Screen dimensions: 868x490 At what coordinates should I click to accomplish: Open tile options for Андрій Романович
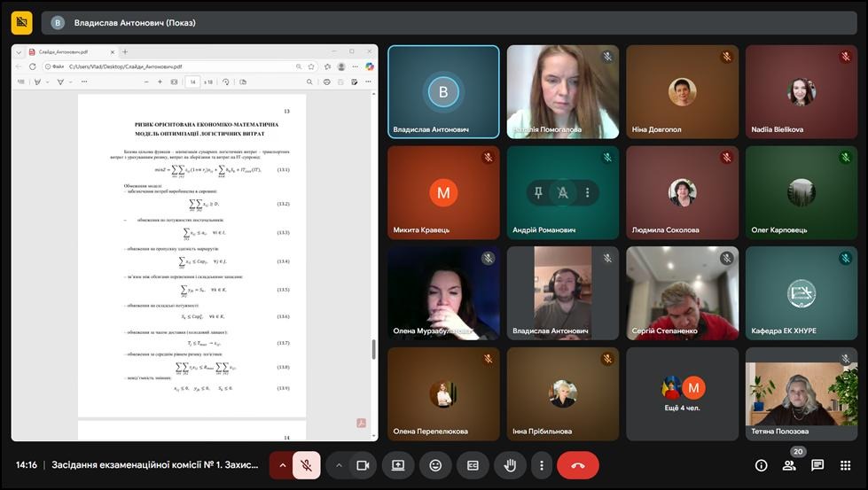pyautogui.click(x=586, y=192)
